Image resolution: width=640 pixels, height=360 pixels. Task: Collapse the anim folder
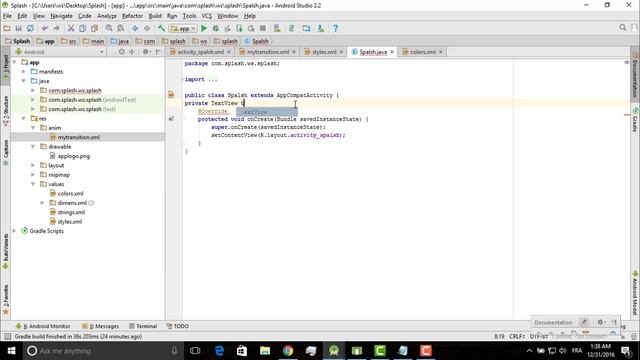(33, 128)
